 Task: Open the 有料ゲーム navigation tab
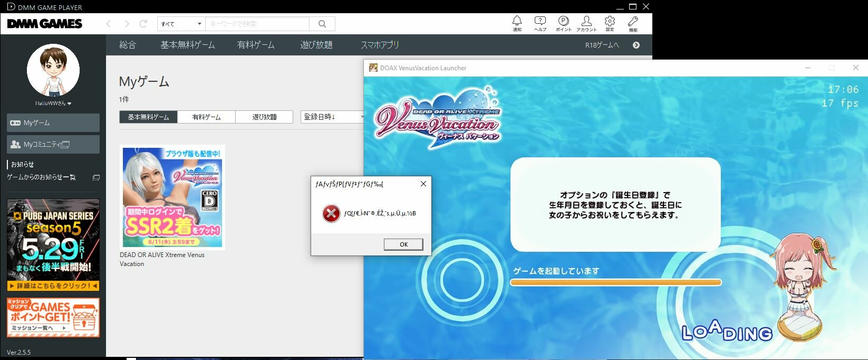[x=256, y=45]
